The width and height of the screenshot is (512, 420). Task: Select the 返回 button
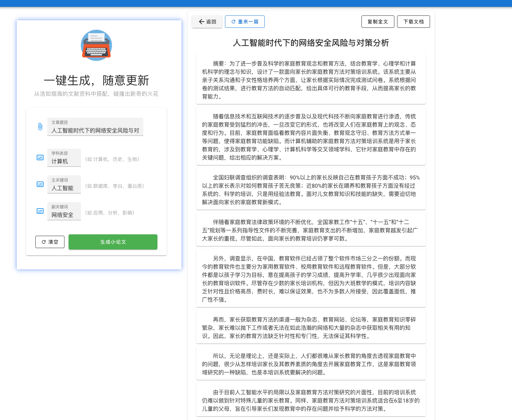(207, 22)
